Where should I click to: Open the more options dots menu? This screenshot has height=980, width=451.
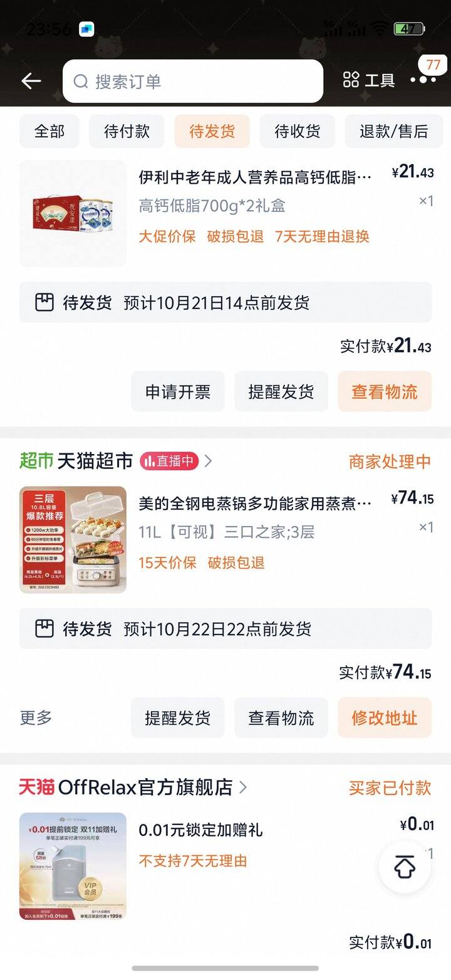point(423,80)
